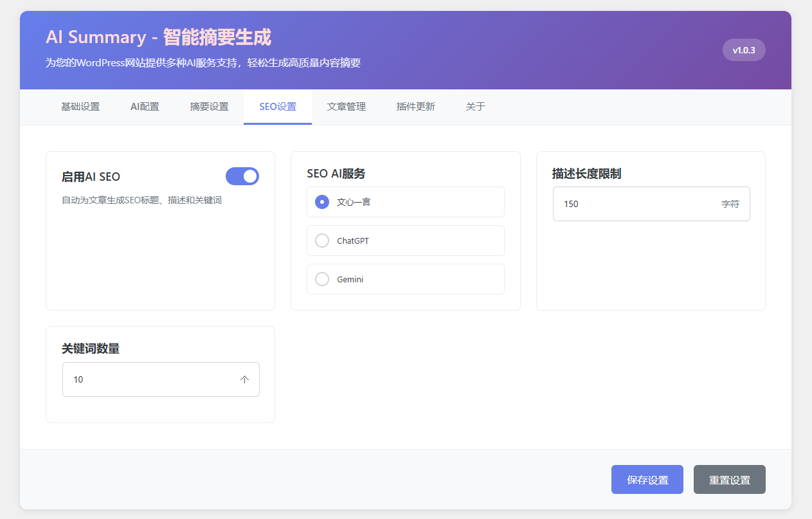
Task: Switch to the 摘要设置 tab
Action: tap(209, 107)
